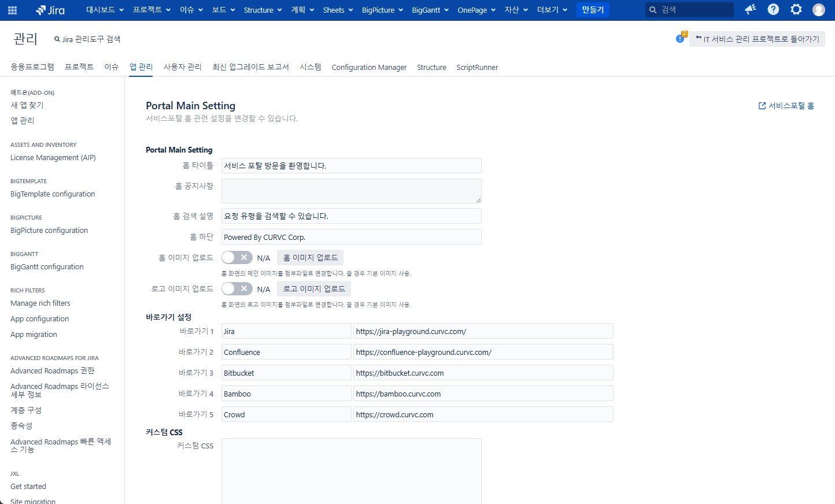This screenshot has width=835, height=504.
Task: Click the 만들기 create button
Action: (x=593, y=10)
